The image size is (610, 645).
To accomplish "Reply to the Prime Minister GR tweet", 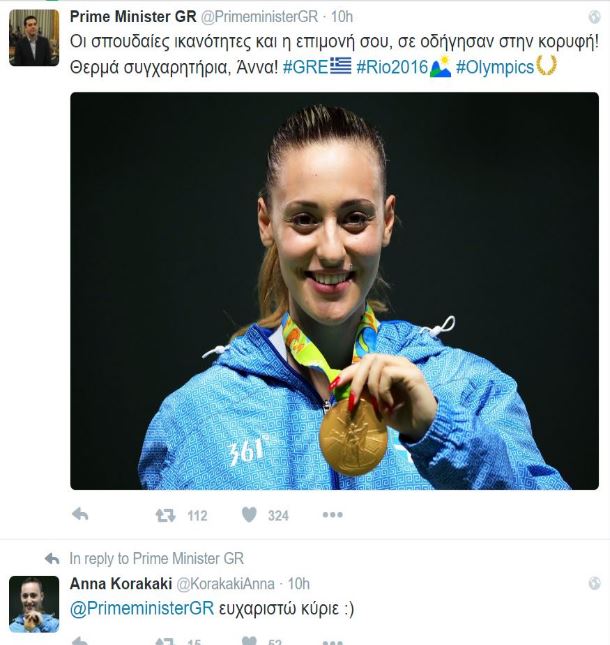I will coord(80,514).
